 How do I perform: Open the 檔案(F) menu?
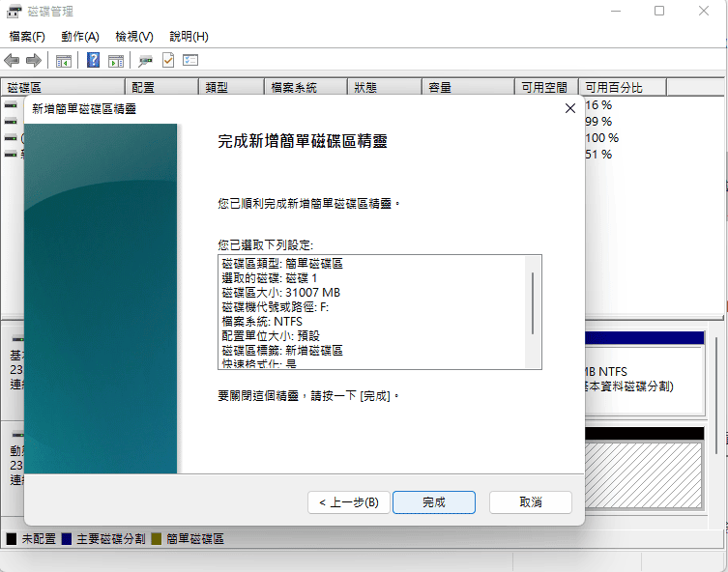tap(27, 36)
